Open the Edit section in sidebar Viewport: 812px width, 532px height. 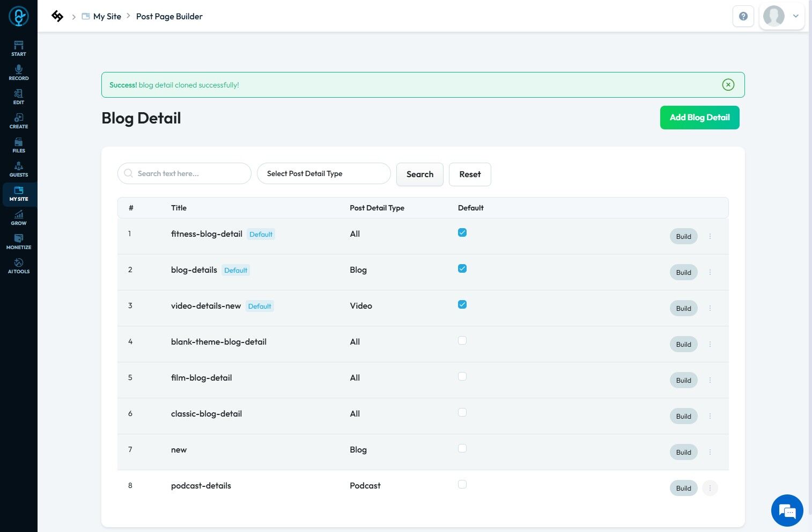pos(19,97)
